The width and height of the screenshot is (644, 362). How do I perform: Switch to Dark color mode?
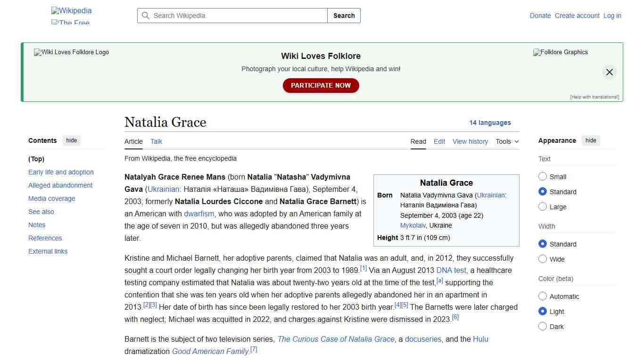click(x=543, y=326)
